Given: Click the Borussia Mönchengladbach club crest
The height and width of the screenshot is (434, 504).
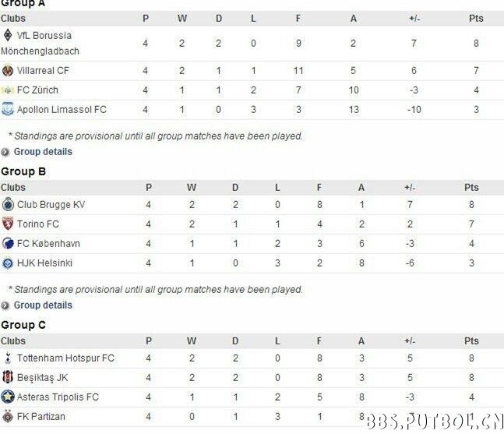Looking at the screenshot, I should pos(8,35).
